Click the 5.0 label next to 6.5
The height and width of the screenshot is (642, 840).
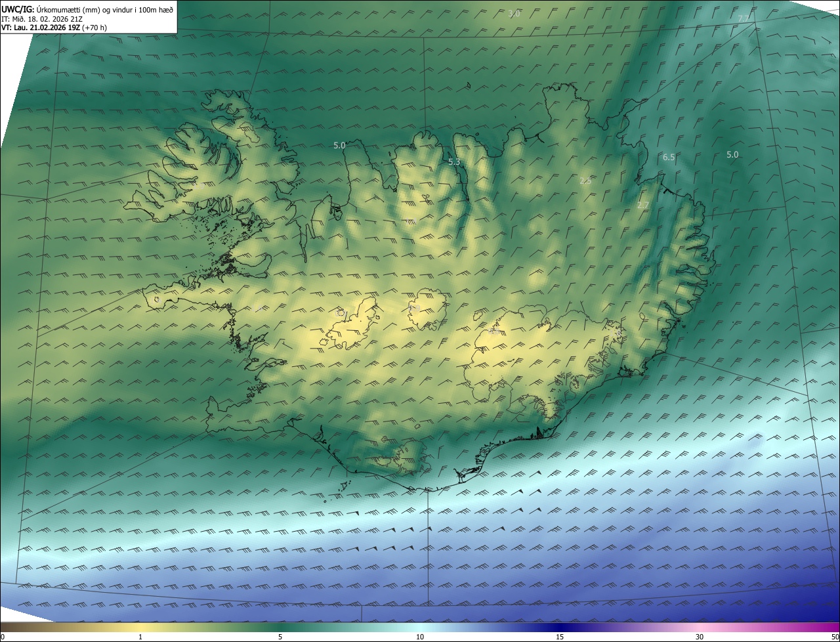tap(732, 155)
